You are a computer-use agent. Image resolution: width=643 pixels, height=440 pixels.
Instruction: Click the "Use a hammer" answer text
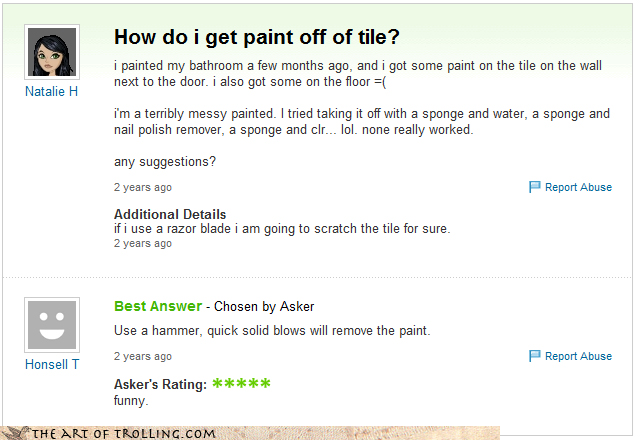[271, 331]
